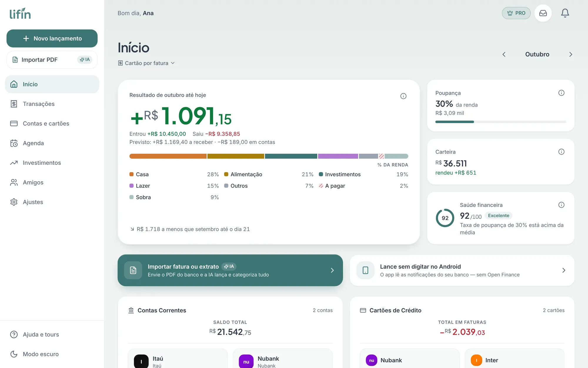Click 'R$ 1.718 a menos que setembro' text
588x368 pixels.
tap(193, 229)
